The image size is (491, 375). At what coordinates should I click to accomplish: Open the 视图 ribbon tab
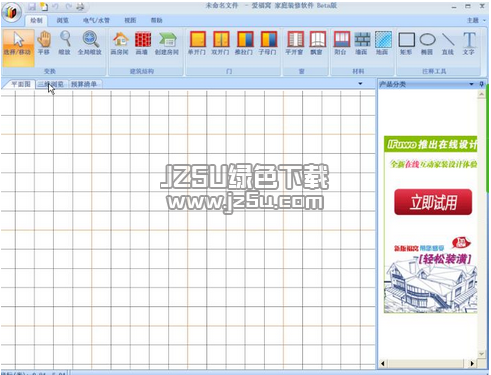point(130,20)
